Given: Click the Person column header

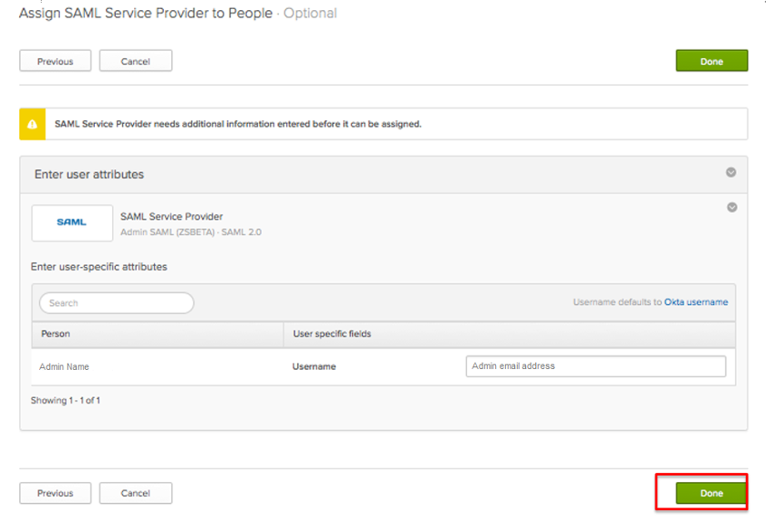Looking at the screenshot, I should (56, 334).
